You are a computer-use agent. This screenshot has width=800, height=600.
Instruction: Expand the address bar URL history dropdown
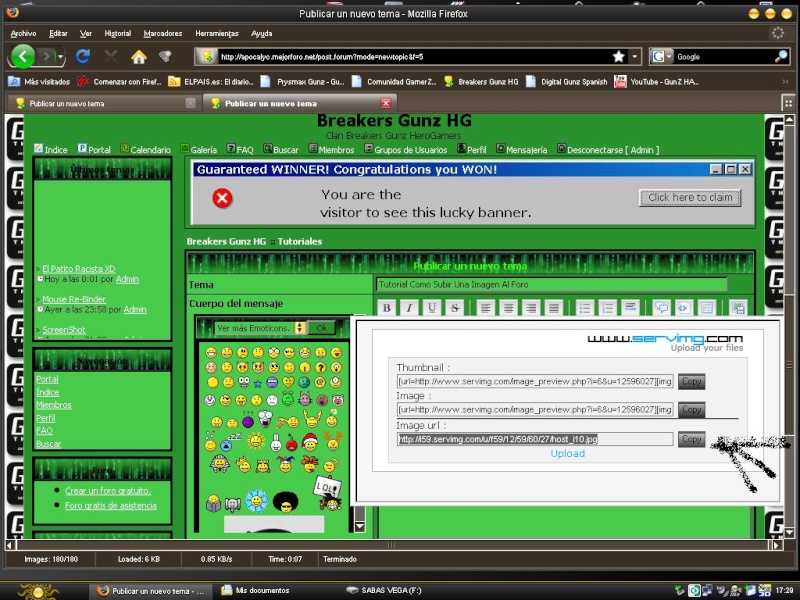tap(634, 57)
